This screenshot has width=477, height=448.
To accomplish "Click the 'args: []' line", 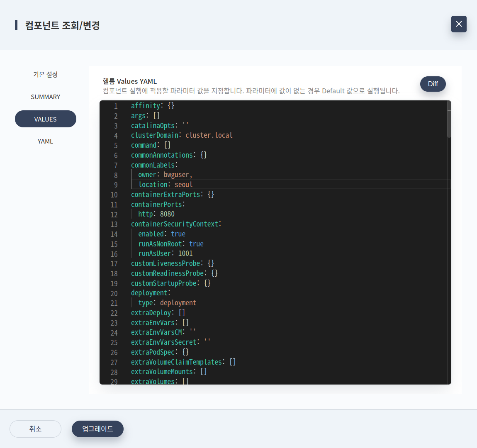I will click(145, 116).
